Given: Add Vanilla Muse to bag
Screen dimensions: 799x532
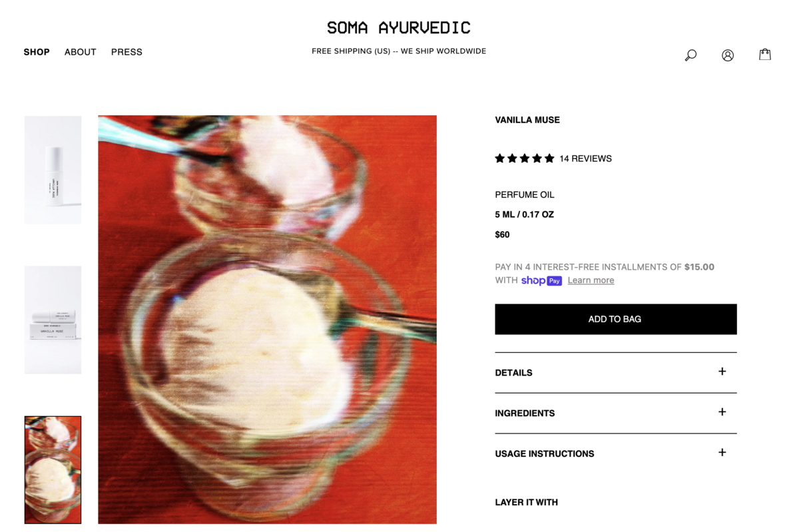Looking at the screenshot, I should (616, 319).
